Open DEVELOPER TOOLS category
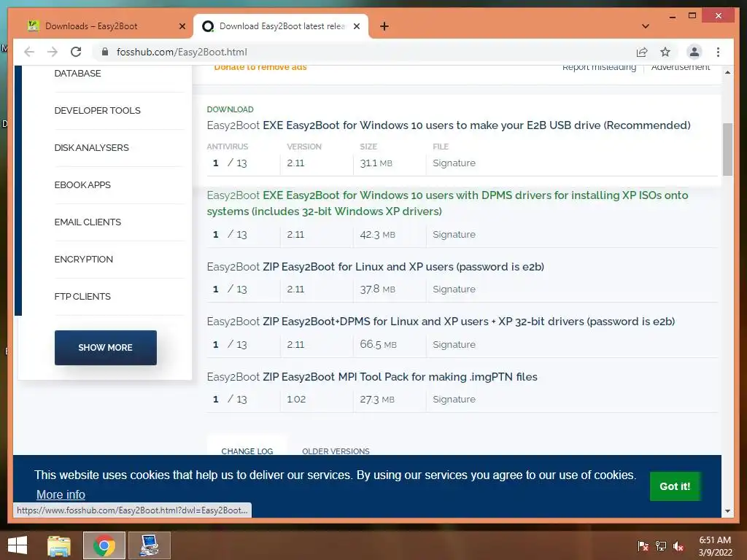The image size is (747, 560). tap(97, 111)
